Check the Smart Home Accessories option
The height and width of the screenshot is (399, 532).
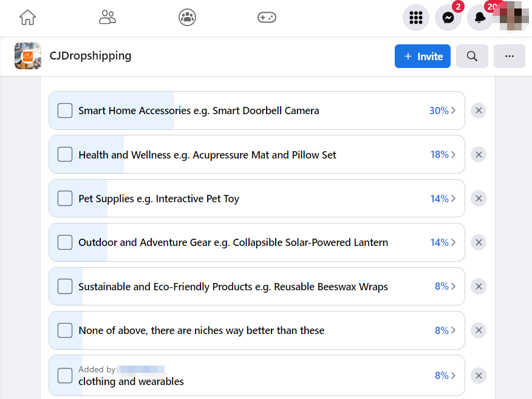[x=65, y=111]
